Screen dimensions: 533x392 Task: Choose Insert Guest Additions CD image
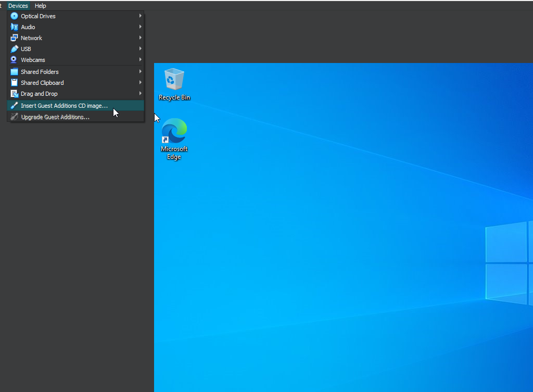click(x=64, y=106)
